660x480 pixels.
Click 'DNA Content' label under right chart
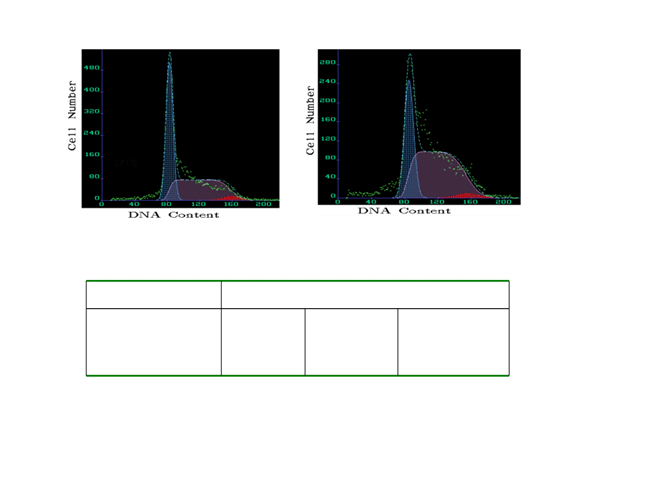pyautogui.click(x=409, y=212)
